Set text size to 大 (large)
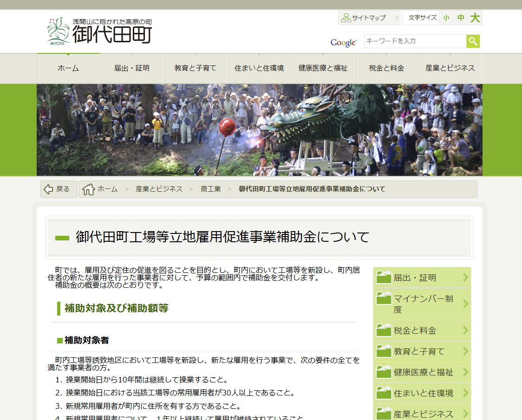This screenshot has height=420, width=522. click(475, 18)
